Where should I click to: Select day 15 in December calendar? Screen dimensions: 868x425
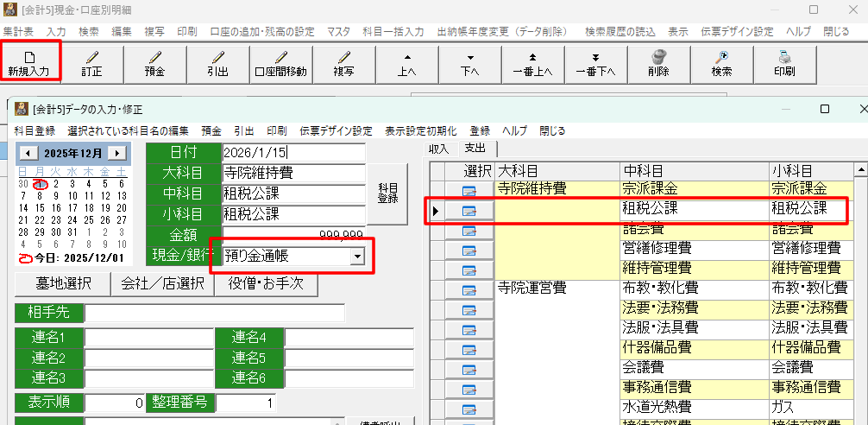[38, 208]
